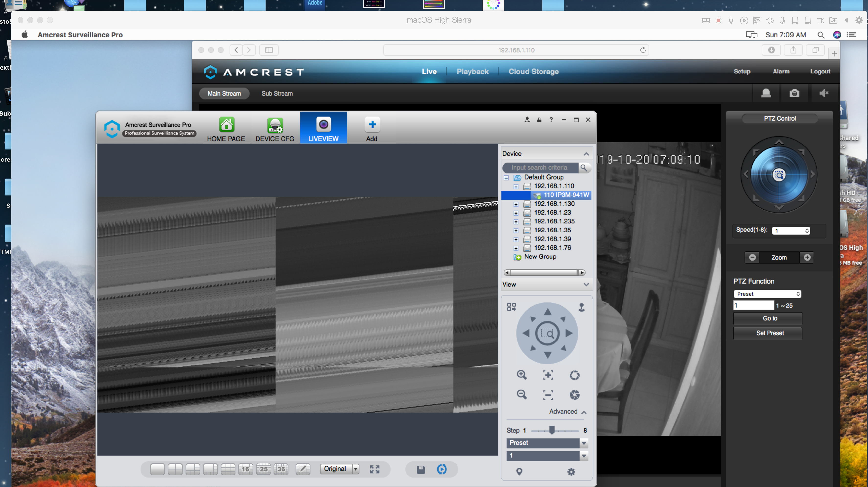The width and height of the screenshot is (868, 487).
Task: Toggle audio mute speaker icon in web viewer
Action: click(x=823, y=93)
